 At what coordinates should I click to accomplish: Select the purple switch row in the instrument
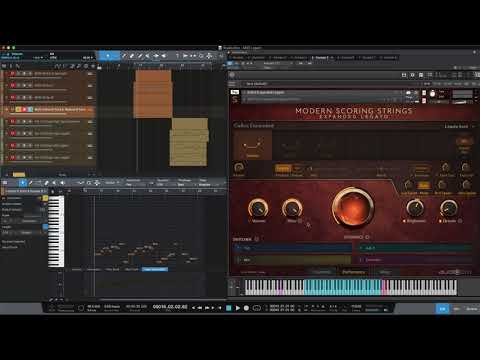point(415,260)
